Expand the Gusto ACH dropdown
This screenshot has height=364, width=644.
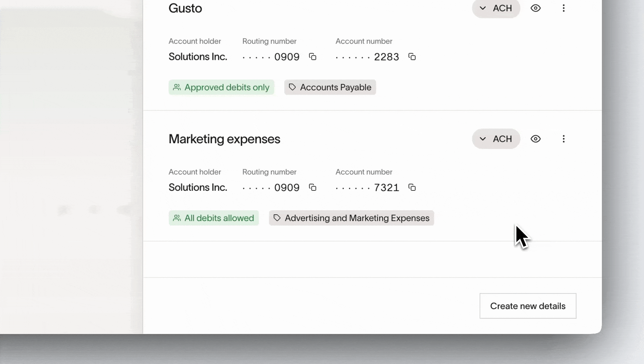(496, 8)
